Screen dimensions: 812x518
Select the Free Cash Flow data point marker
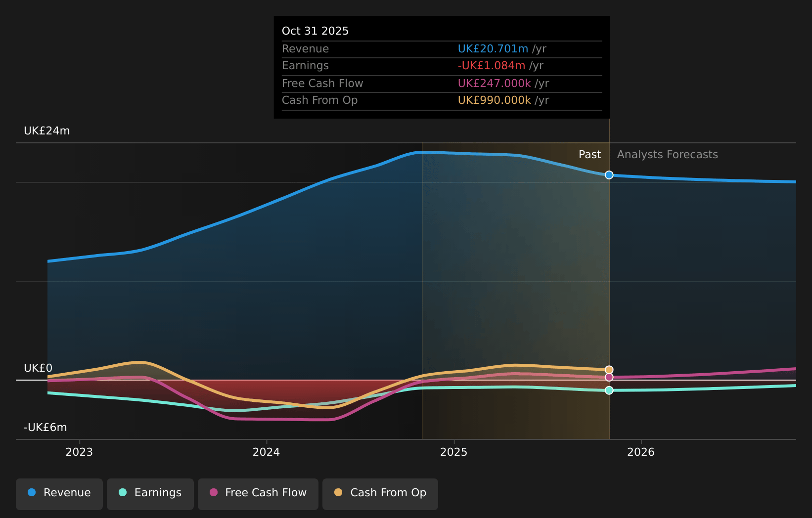(609, 377)
